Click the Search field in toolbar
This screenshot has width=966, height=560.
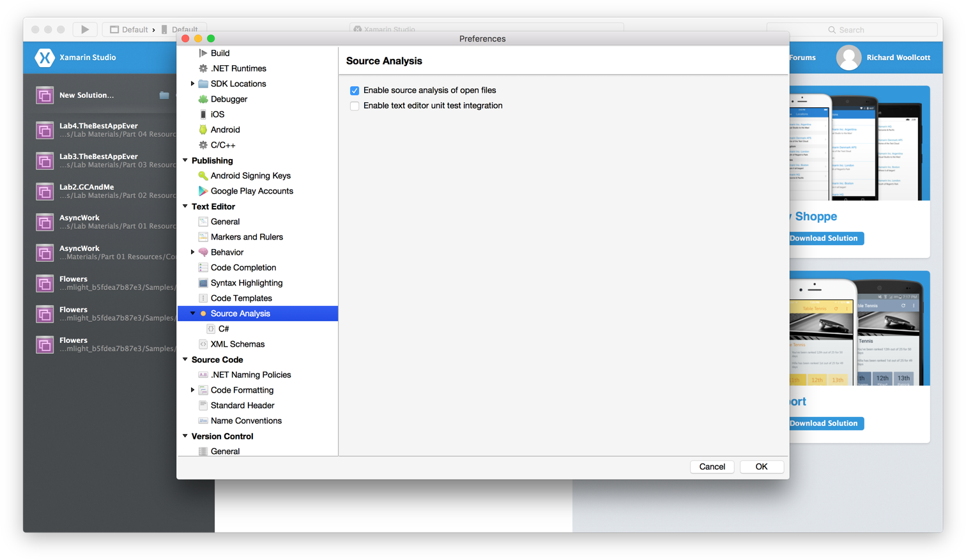point(852,29)
